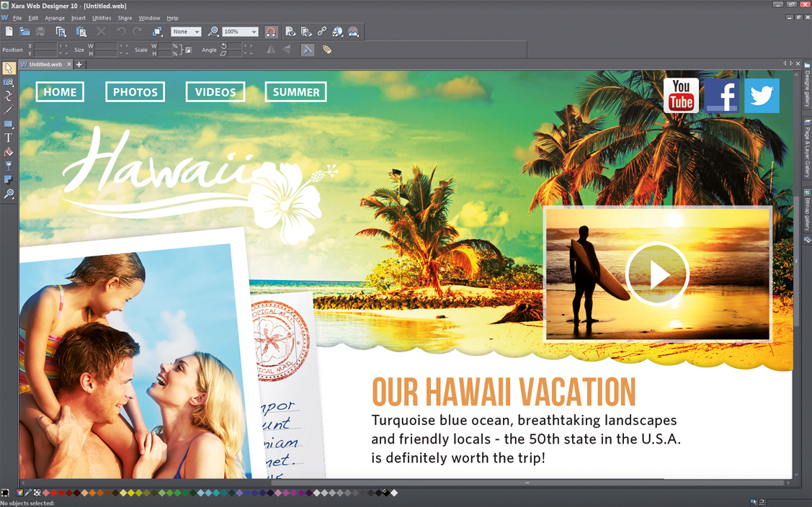Select the Text tool
Screen dimensions: 812x507
(9, 138)
